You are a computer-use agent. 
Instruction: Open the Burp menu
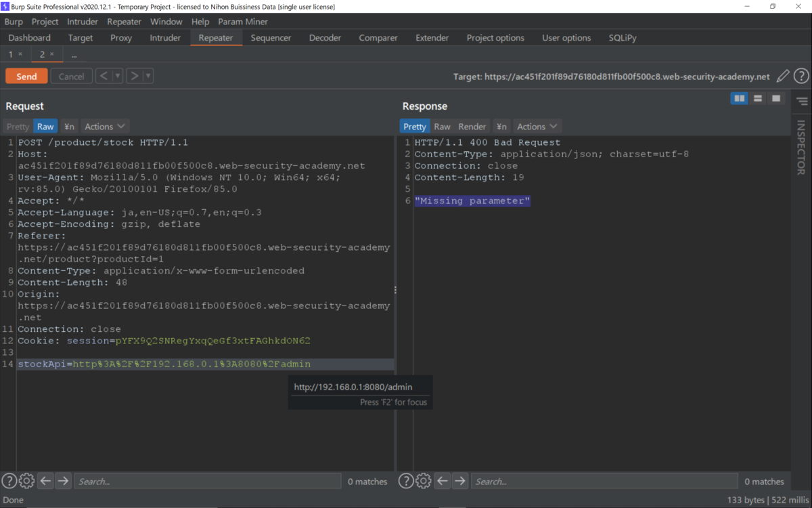tap(14, 22)
